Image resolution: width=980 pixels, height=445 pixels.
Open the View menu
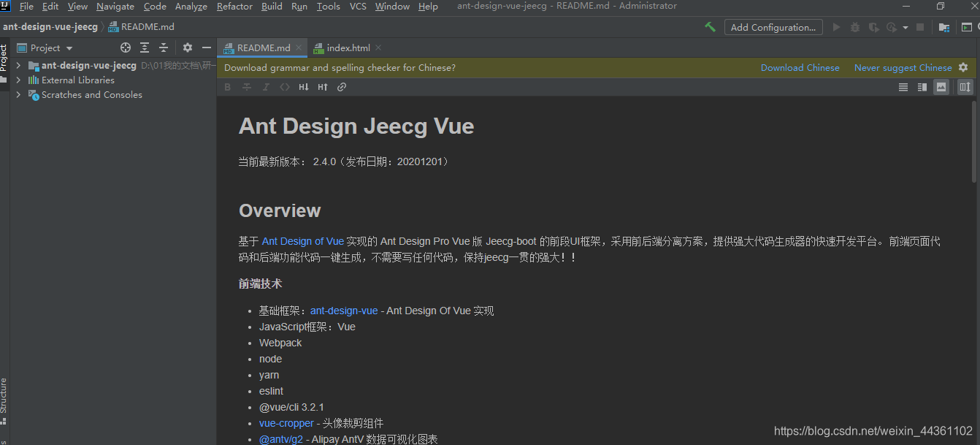[77, 7]
